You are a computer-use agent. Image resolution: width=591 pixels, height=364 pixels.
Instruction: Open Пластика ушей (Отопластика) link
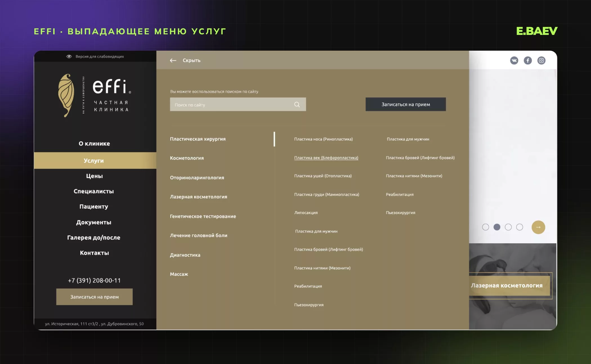point(323,176)
